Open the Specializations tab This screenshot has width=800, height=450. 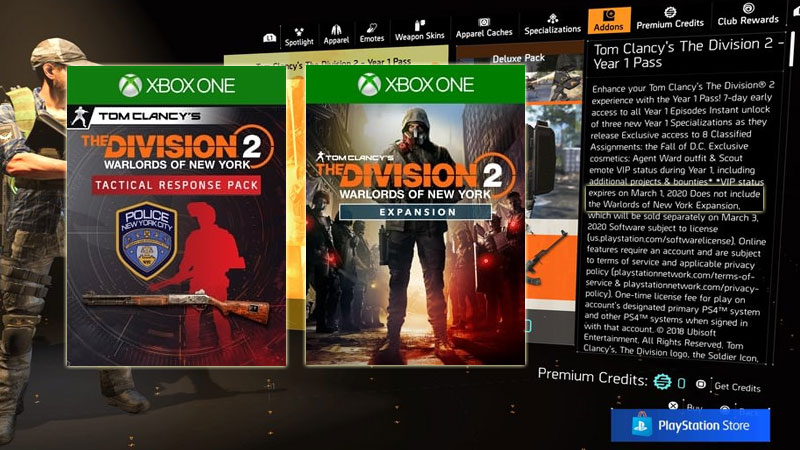[553, 24]
